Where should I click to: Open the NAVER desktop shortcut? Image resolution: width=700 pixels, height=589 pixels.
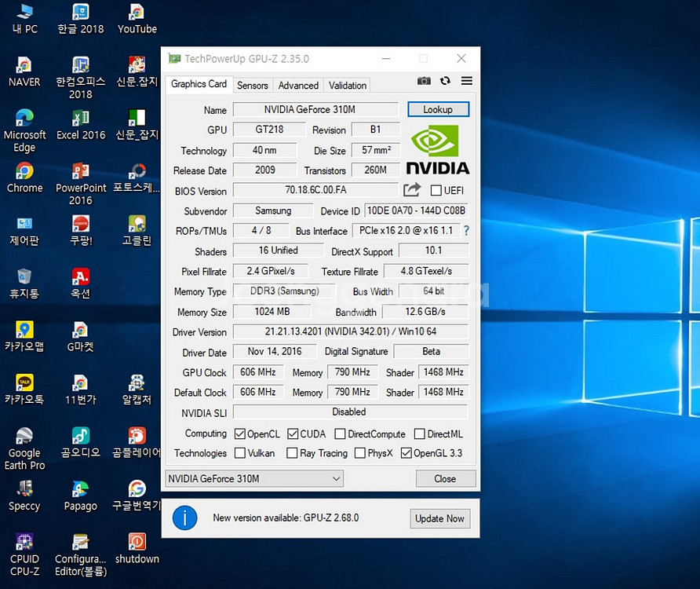click(24, 72)
